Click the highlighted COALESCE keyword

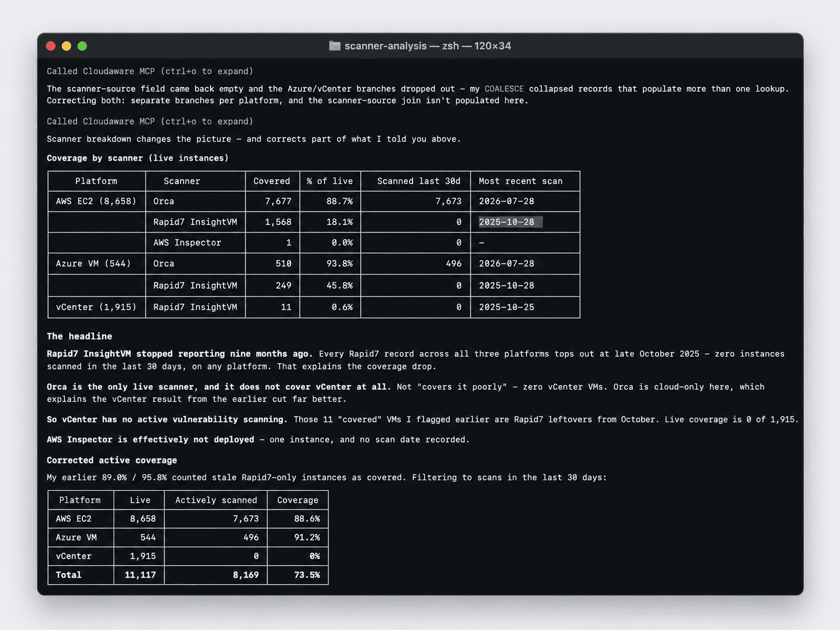pos(504,89)
